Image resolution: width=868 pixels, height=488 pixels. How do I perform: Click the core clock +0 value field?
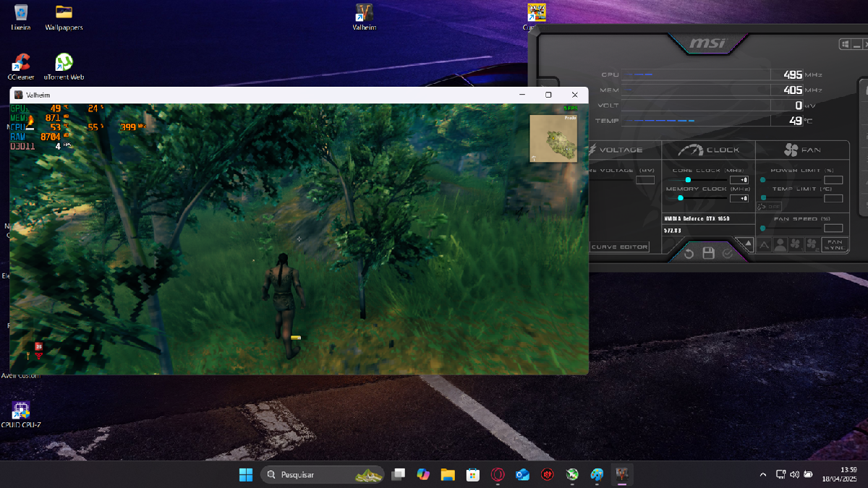pos(739,179)
